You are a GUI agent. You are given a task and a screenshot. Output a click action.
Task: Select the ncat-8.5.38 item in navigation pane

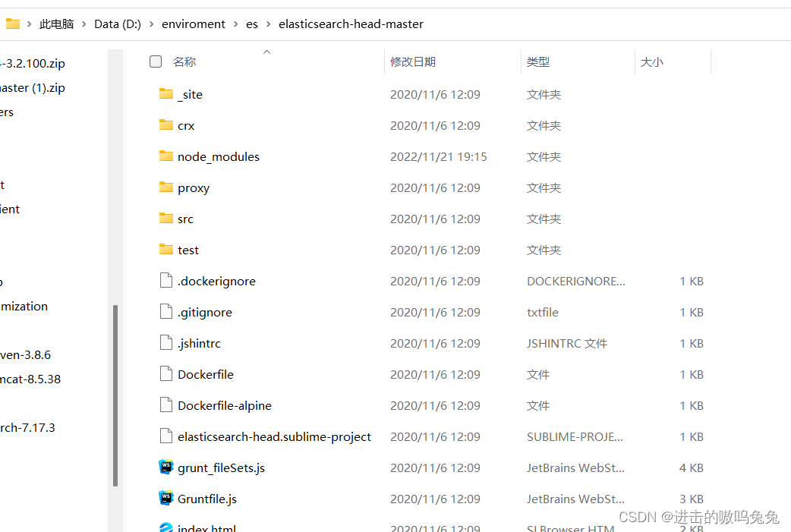click(30, 379)
